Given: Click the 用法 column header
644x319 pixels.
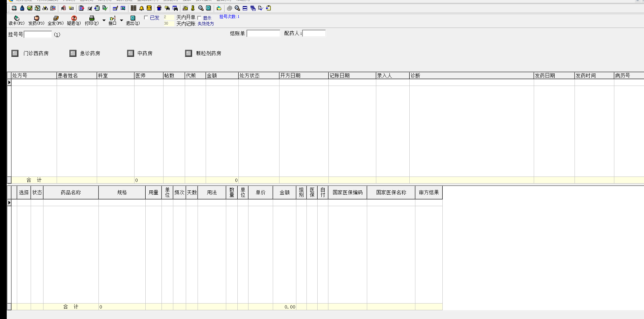Looking at the screenshot, I should (212, 192).
